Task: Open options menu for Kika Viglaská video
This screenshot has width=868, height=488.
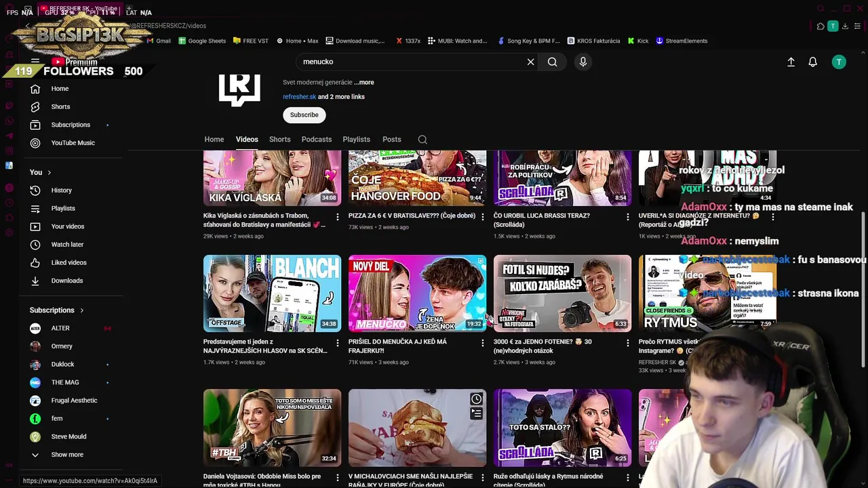Action: coord(337,217)
